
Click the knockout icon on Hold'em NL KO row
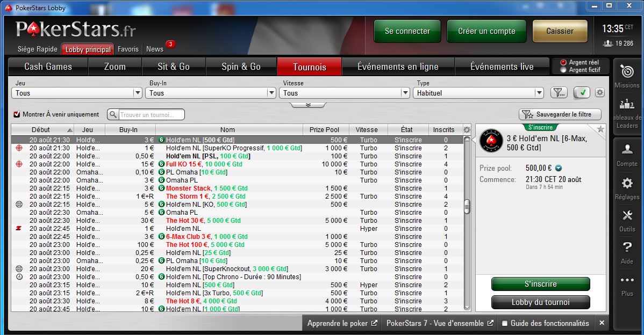point(19,204)
